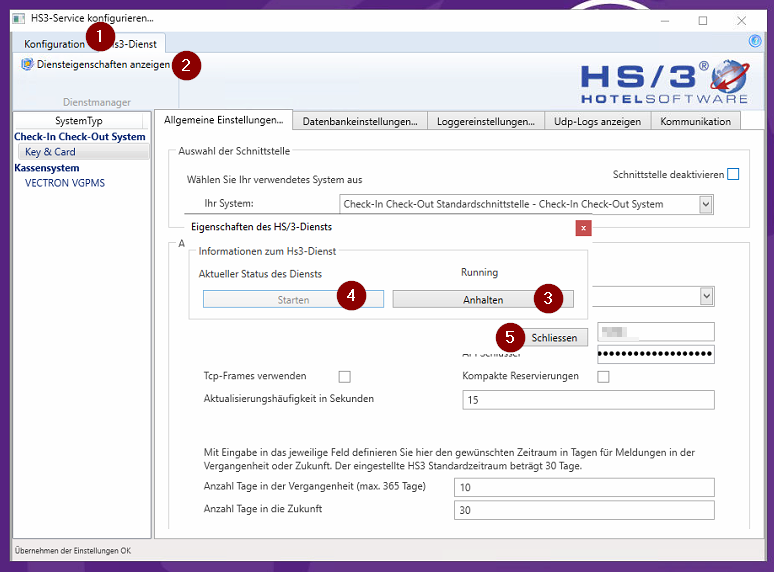This screenshot has width=774, height=572.
Task: Click the Dienstmanager group label
Action: click(x=97, y=102)
